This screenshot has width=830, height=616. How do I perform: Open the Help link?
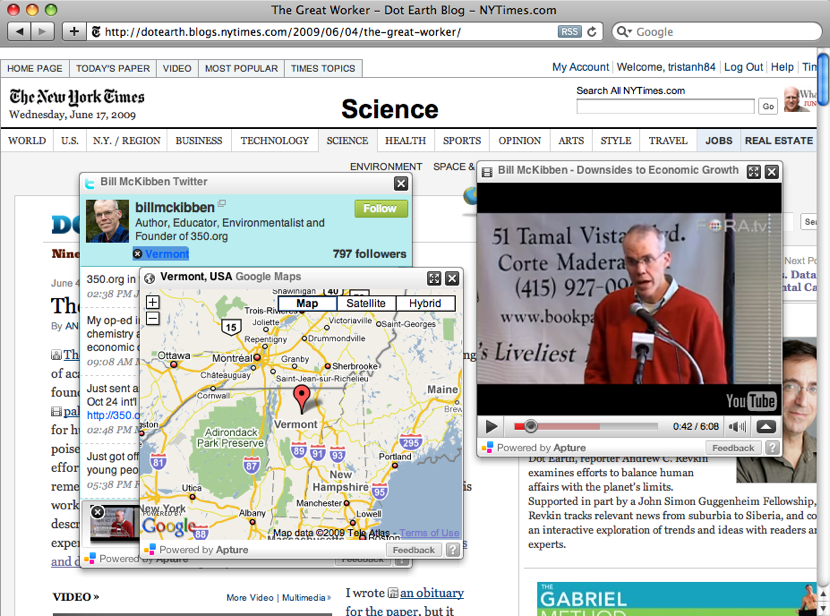click(782, 67)
